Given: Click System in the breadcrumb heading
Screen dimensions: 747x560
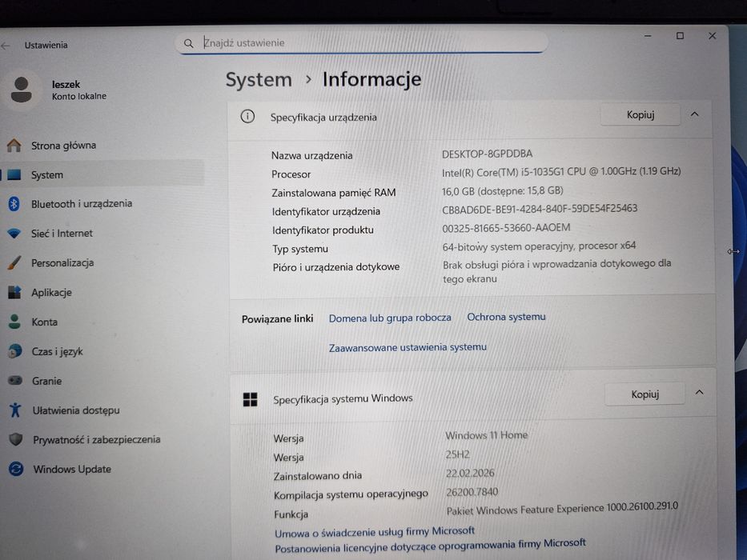Looking at the screenshot, I should [259, 80].
